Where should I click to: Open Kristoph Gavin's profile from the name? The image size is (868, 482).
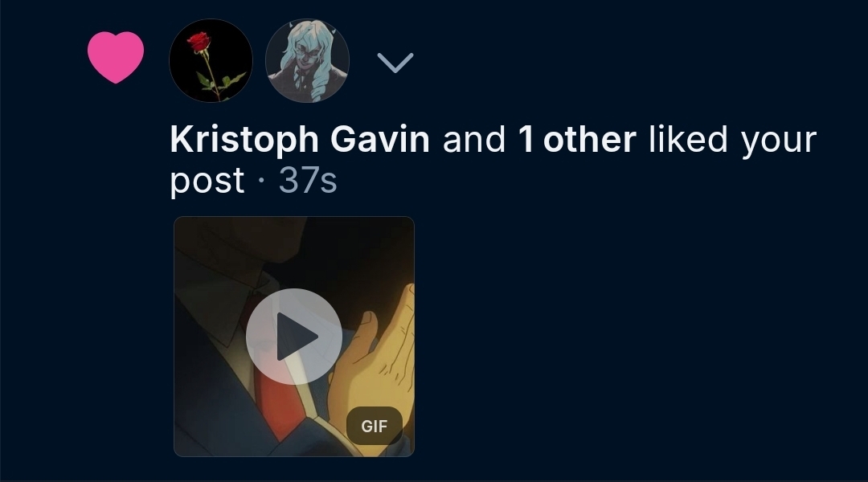300,139
